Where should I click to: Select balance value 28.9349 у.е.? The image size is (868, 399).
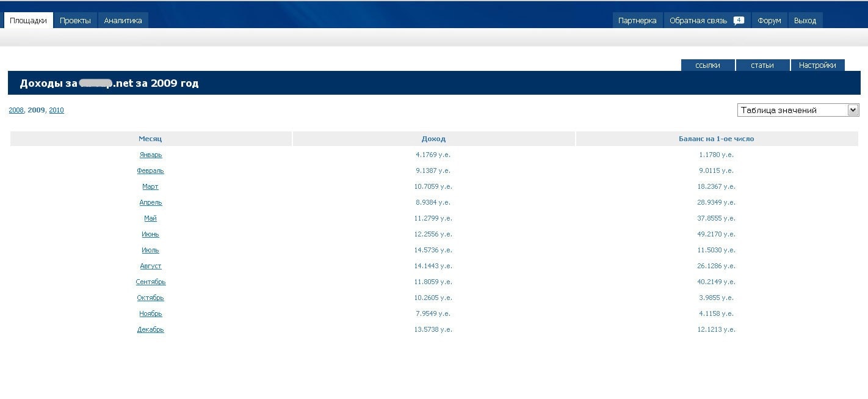click(717, 202)
